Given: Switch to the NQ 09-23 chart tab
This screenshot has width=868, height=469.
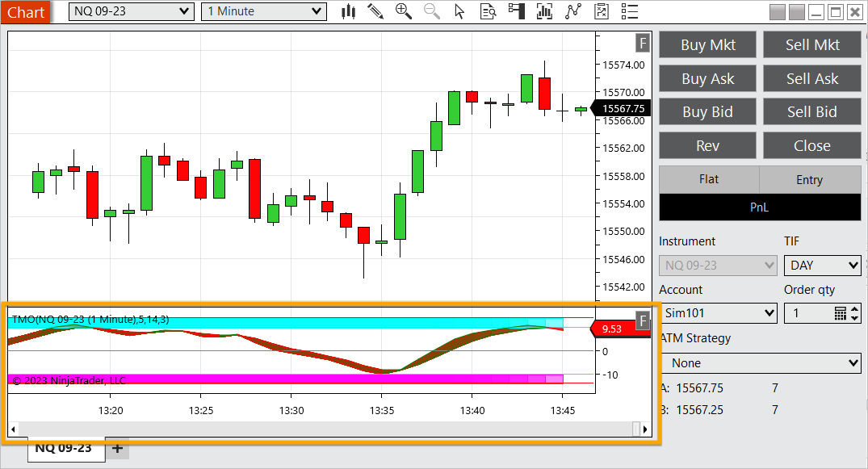Looking at the screenshot, I should tap(66, 449).
